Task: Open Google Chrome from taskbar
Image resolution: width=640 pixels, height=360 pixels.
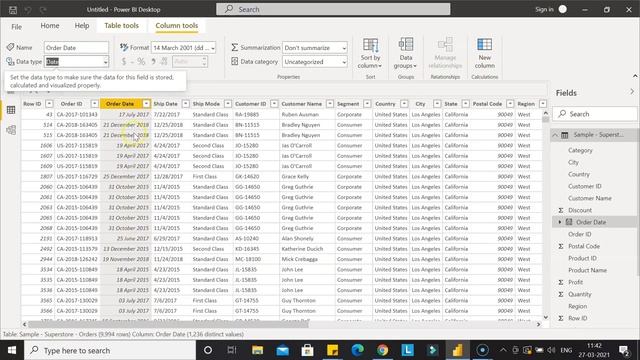Action: [x=382, y=350]
